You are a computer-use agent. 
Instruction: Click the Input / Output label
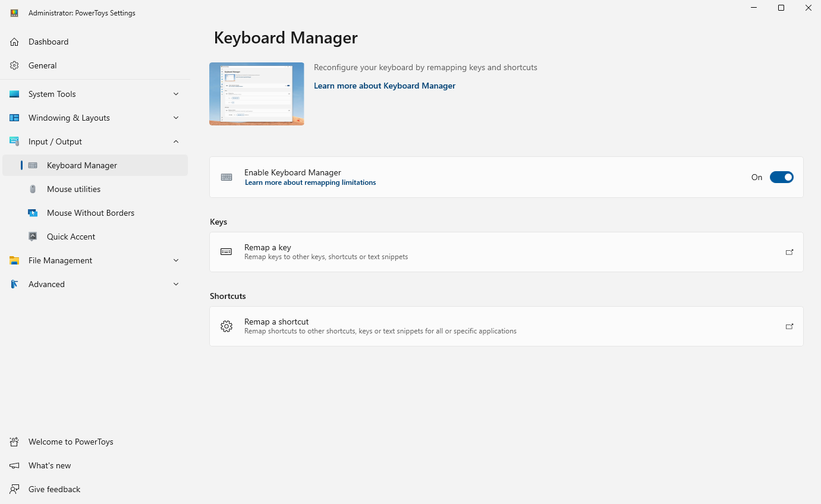point(55,141)
